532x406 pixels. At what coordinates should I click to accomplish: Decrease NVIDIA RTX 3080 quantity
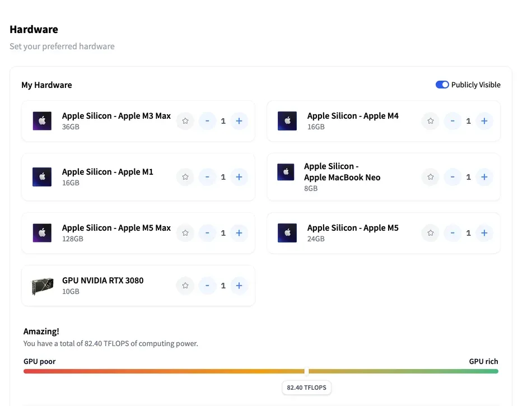(207, 285)
